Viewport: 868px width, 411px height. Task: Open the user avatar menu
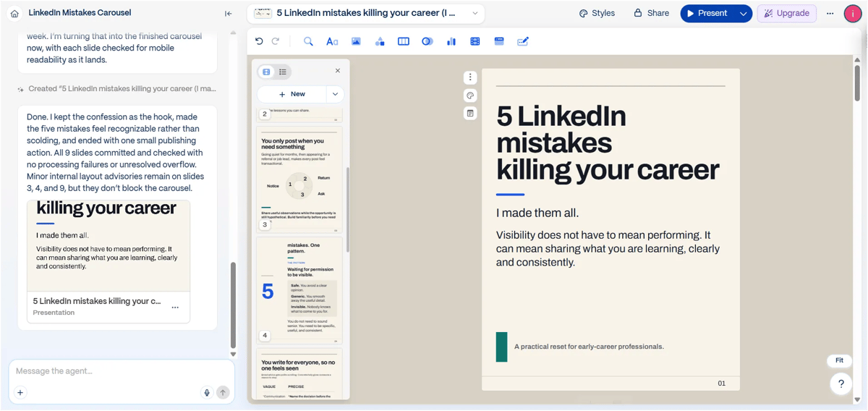click(853, 13)
